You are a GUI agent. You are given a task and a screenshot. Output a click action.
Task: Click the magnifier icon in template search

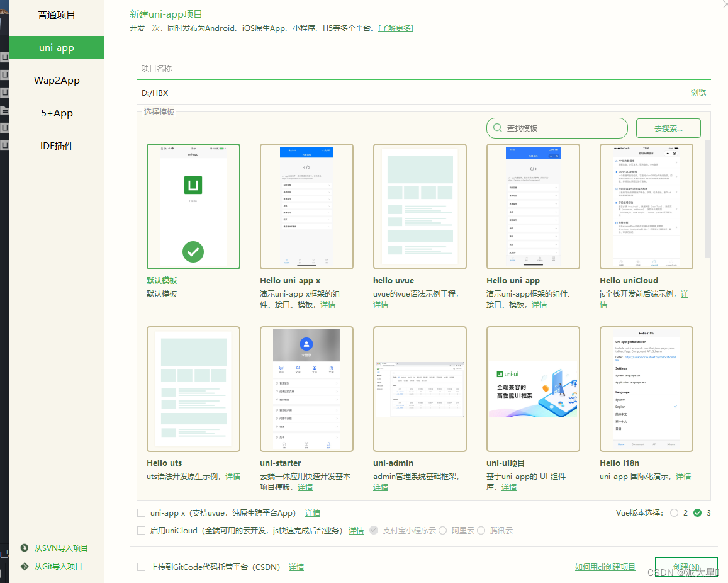click(x=497, y=128)
